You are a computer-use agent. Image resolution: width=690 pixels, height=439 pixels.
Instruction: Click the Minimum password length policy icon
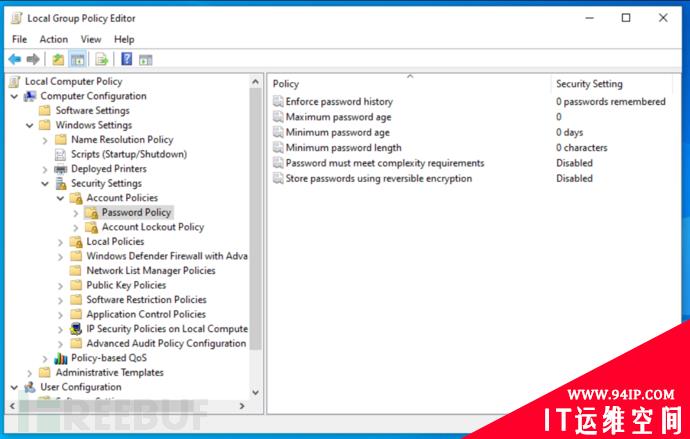coord(278,148)
